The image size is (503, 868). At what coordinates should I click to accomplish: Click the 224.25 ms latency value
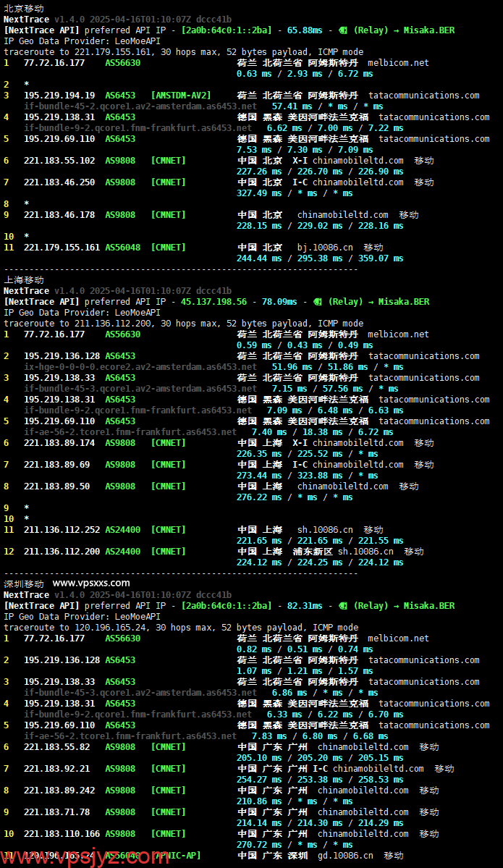click(x=320, y=562)
